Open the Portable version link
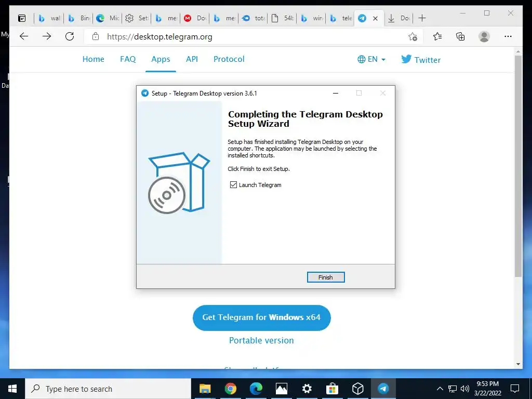This screenshot has height=399, width=532. click(x=261, y=340)
